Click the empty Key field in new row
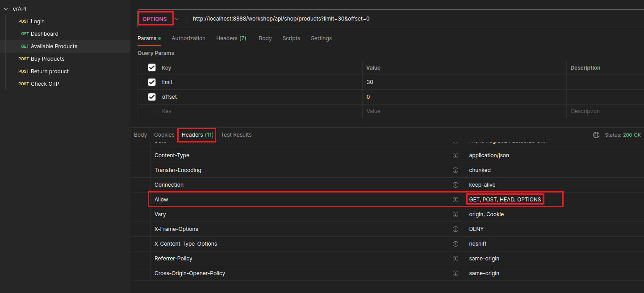 (259, 111)
